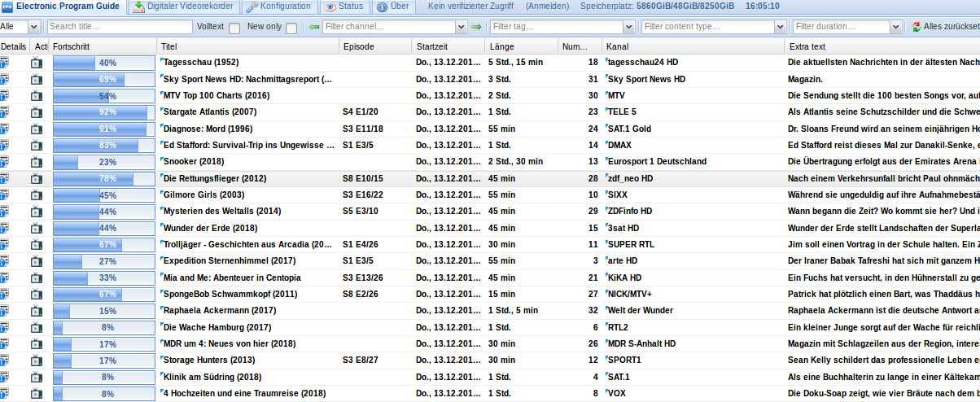The width and height of the screenshot is (980, 402).
Task: Click TV play icon for Ed Stafford row
Action: click(37, 145)
